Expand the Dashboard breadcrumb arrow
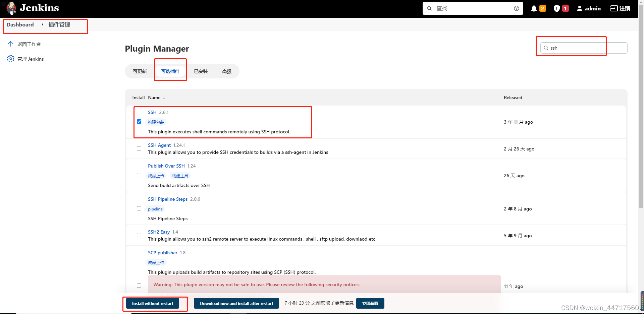 (x=42, y=24)
